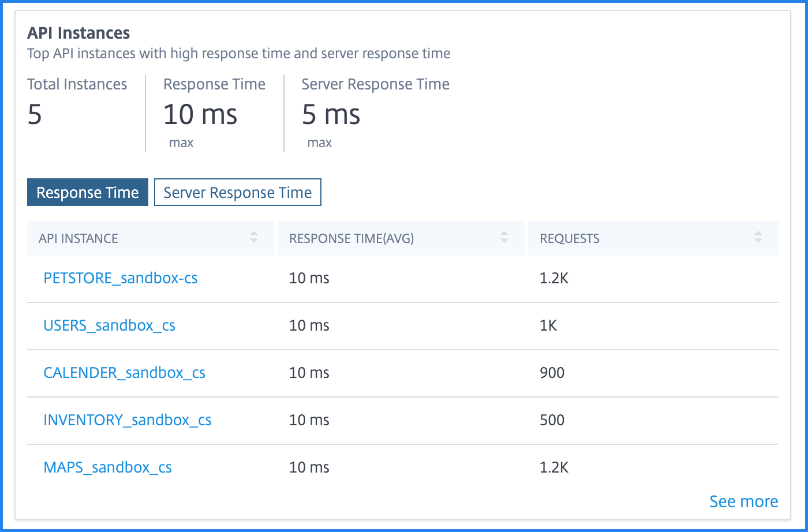Select 10 ms in INVENTORY row
Screen dimensions: 808x532
pos(309,420)
